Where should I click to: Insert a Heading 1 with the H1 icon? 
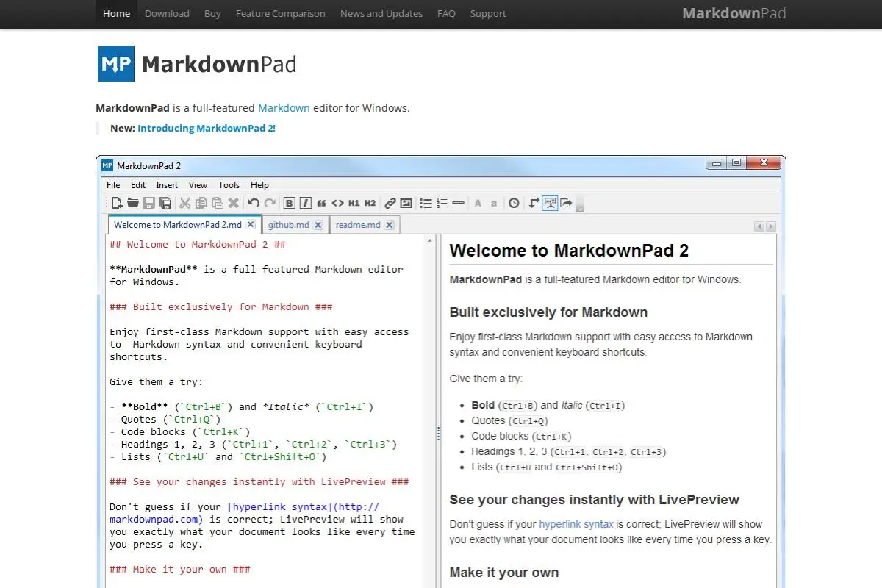pyautogui.click(x=354, y=203)
